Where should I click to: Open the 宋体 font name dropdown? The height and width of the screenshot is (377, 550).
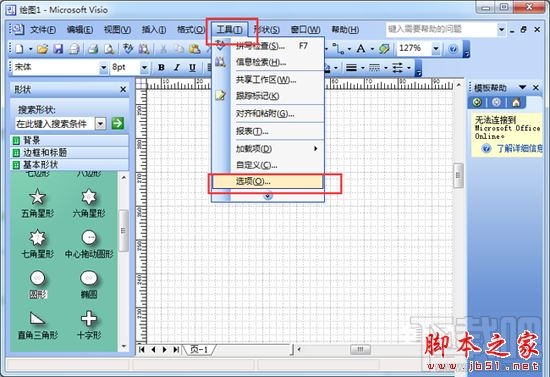click(103, 67)
